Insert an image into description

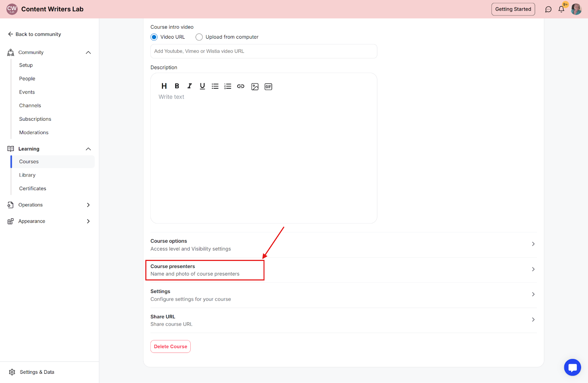pyautogui.click(x=255, y=86)
